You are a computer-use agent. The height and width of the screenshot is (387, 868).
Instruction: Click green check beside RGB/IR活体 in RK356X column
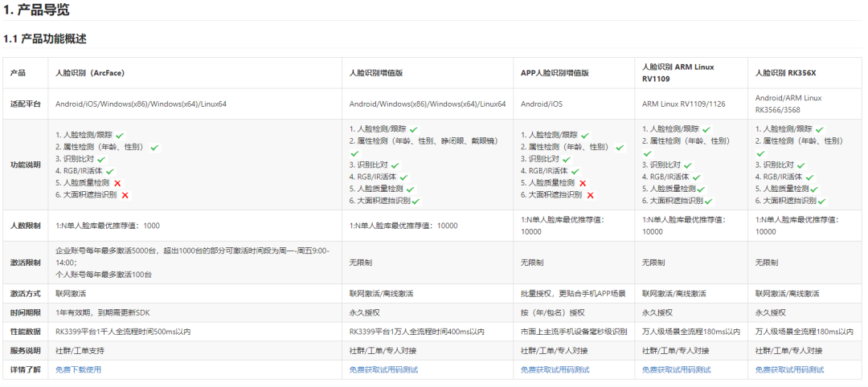click(810, 177)
